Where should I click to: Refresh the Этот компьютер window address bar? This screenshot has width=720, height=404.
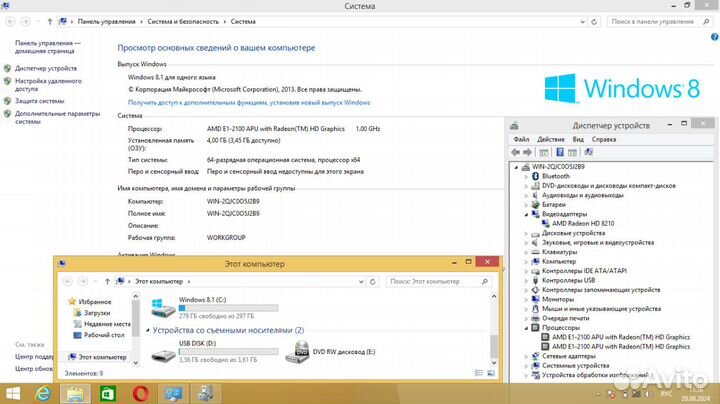click(x=373, y=281)
